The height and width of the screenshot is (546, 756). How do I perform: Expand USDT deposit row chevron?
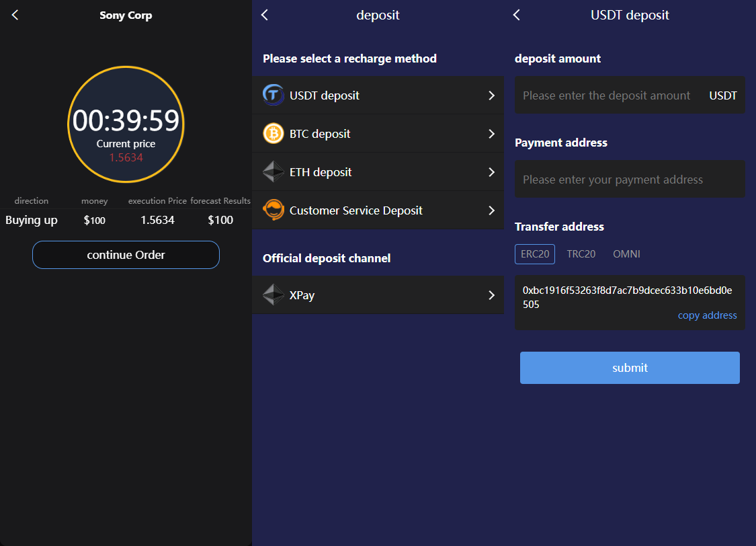coord(491,95)
